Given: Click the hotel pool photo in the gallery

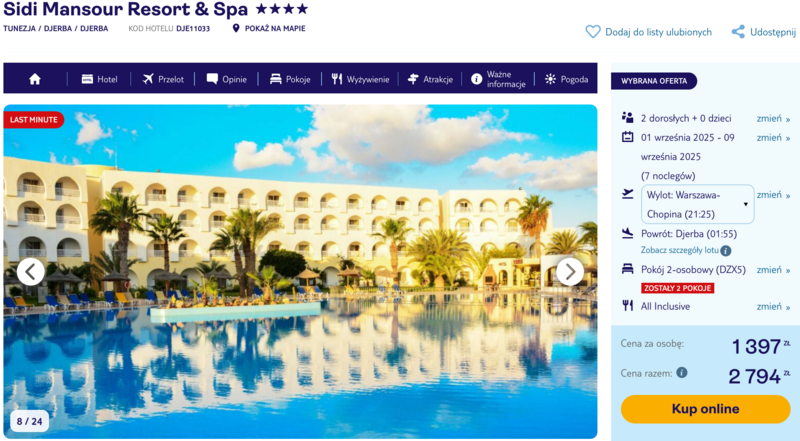Looking at the screenshot, I should click(300, 272).
